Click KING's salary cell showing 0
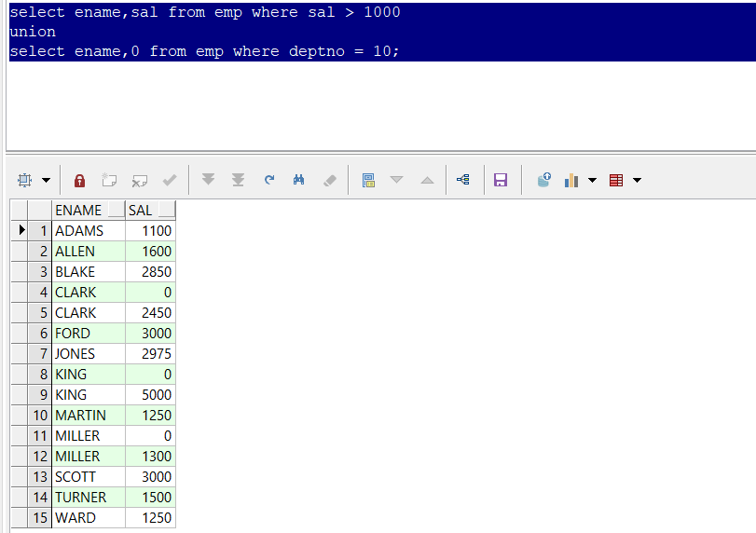Image resolution: width=756 pixels, height=533 pixels. (150, 375)
